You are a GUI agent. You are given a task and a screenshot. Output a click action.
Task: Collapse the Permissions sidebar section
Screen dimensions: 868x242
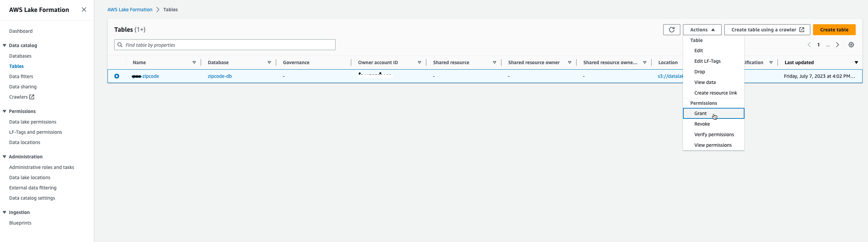[x=4, y=111]
